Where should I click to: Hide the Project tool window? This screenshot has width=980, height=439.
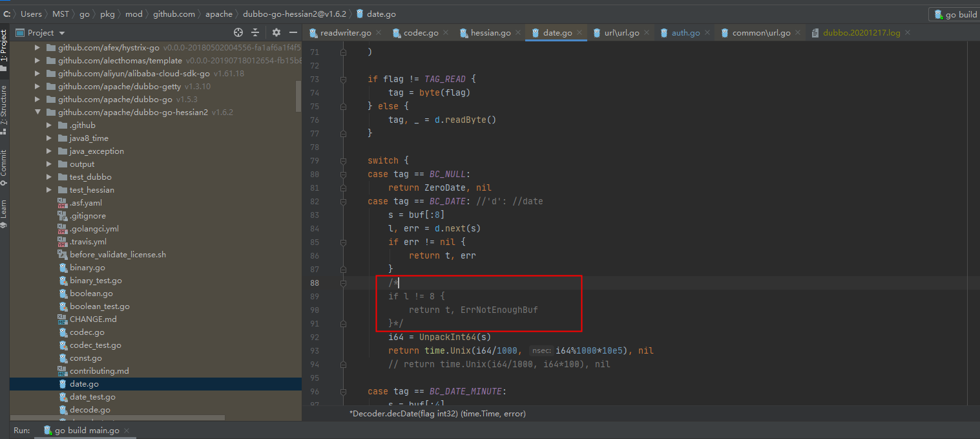pos(293,32)
